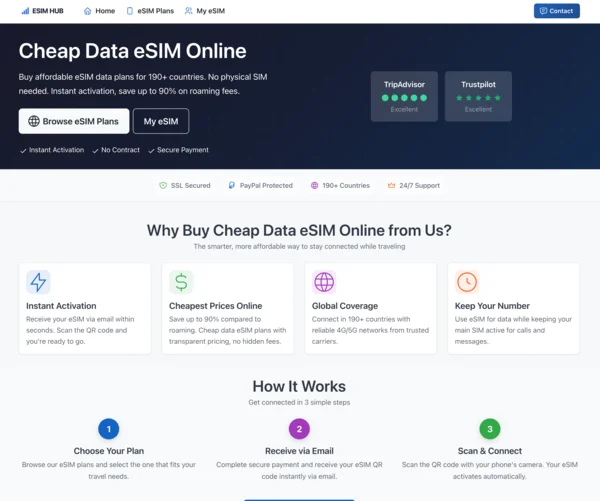Click the checkmark icon next to No Contract
The image size is (600, 501).
pyautogui.click(x=95, y=151)
